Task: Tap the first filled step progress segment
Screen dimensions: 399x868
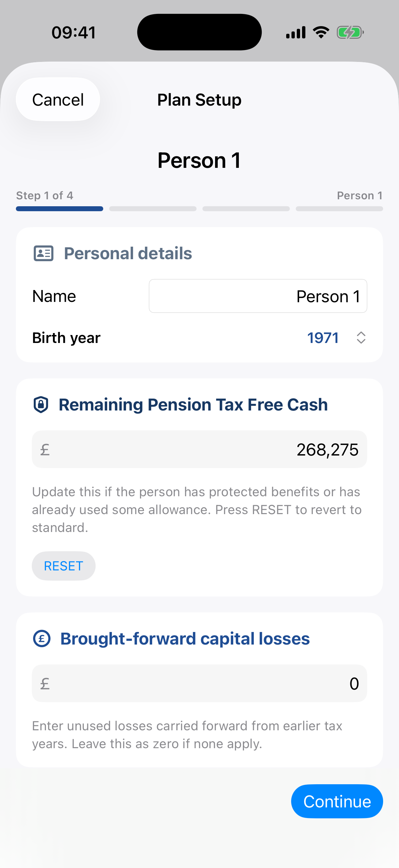Action: tap(60, 209)
